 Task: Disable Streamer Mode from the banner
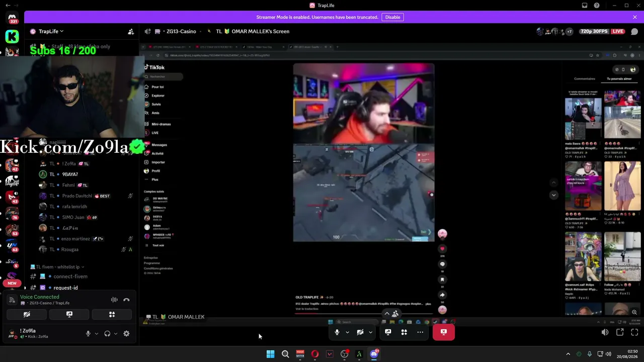392,17
